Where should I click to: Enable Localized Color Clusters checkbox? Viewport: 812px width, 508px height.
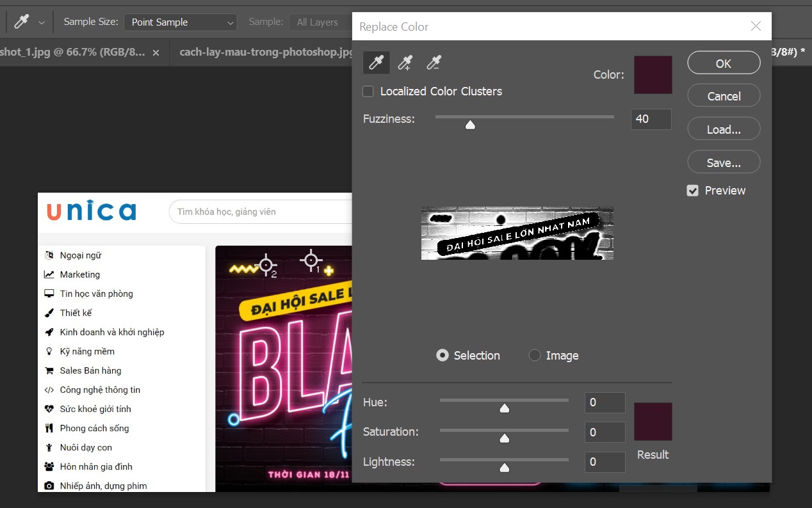[x=368, y=91]
